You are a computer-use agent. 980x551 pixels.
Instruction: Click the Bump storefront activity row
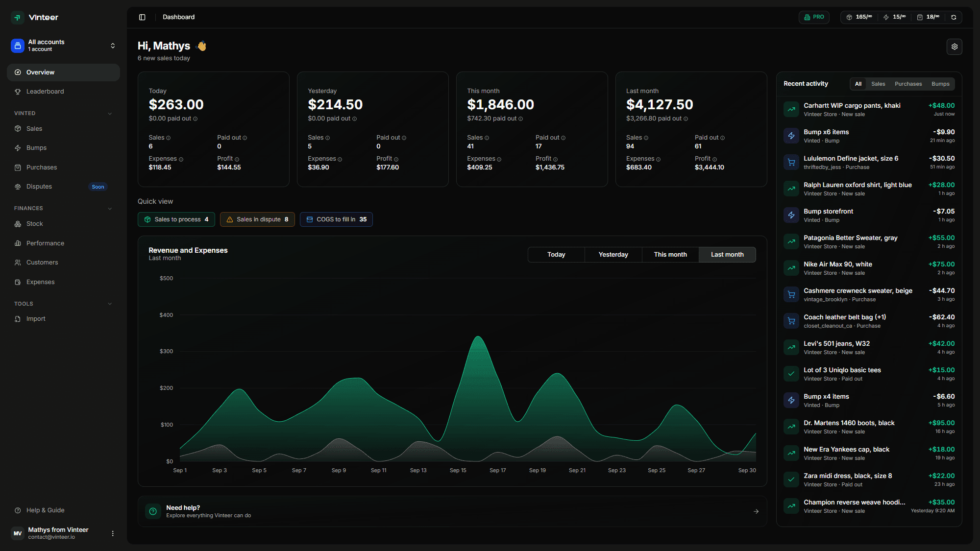pos(869,216)
